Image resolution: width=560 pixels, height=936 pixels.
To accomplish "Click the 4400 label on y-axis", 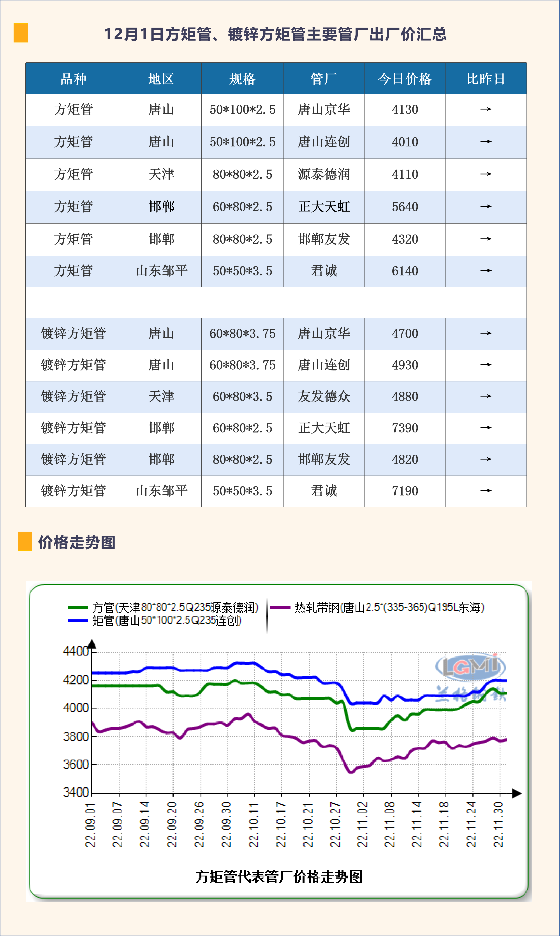I will click(76, 651).
